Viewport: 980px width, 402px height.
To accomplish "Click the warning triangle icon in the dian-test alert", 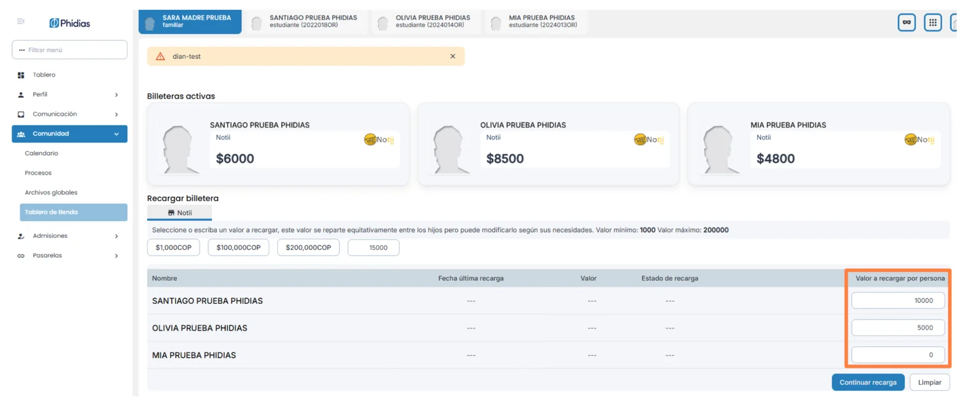I will (x=160, y=56).
